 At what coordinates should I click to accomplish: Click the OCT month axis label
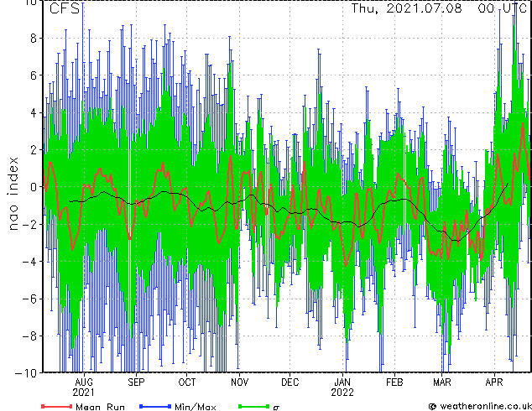pos(186,382)
